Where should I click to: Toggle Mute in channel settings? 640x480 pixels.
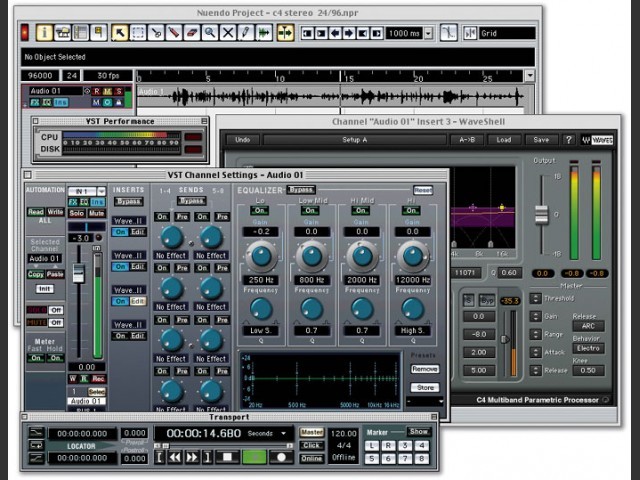tap(96, 213)
